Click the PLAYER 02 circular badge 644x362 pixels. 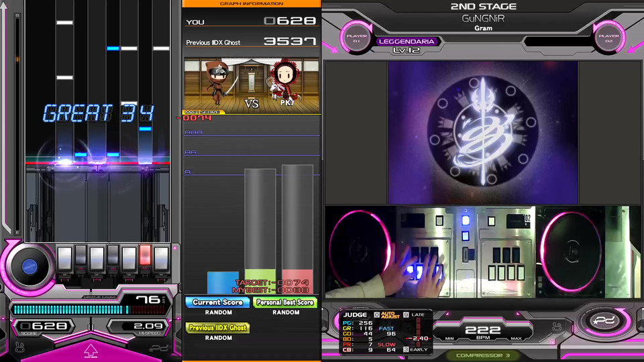click(608, 38)
